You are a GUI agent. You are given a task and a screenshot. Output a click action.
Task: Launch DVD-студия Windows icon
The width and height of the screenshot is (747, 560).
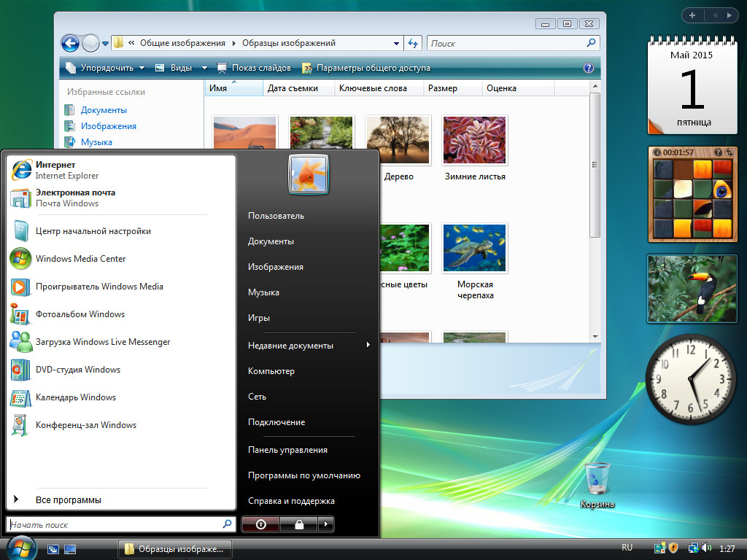click(20, 370)
